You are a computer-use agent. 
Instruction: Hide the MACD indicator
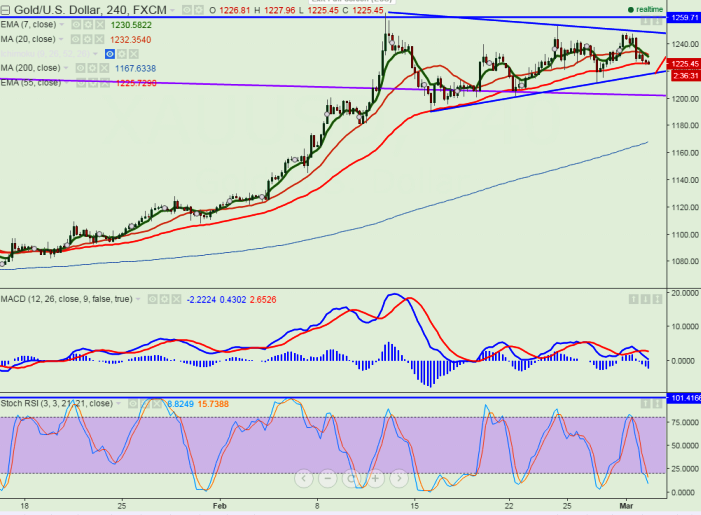pyautogui.click(x=152, y=299)
